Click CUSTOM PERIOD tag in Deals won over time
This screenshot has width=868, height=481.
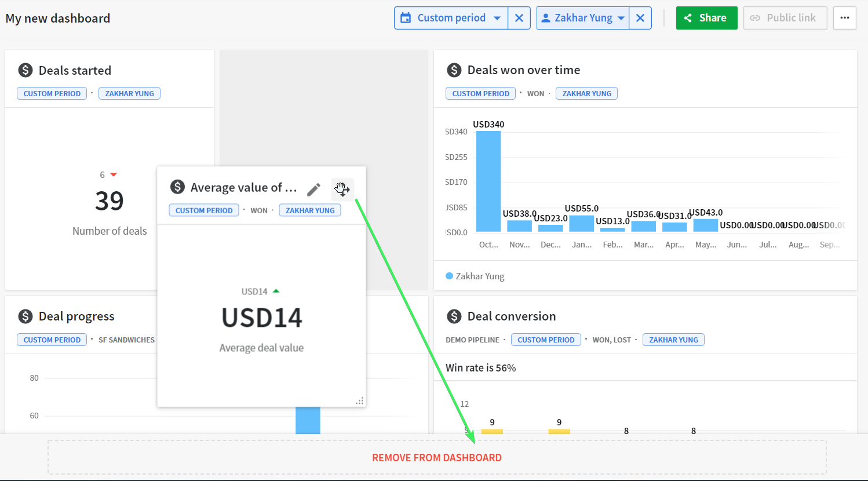(x=480, y=93)
